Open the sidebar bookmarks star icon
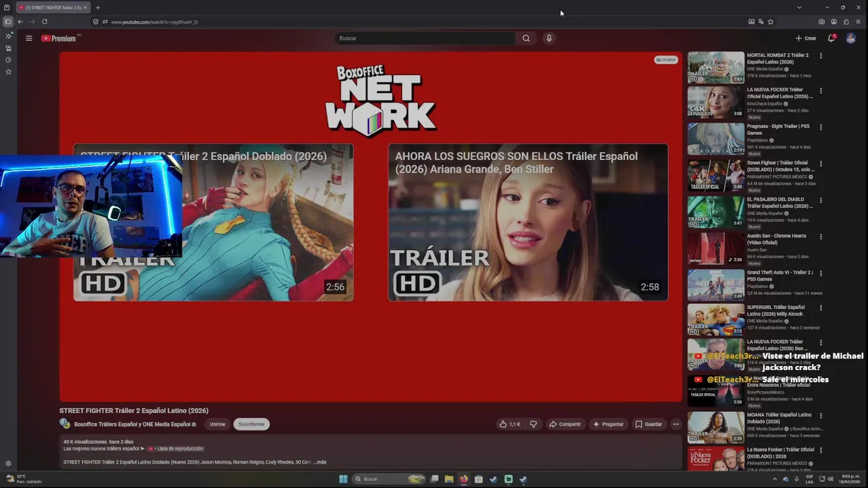Screen dimensions: 868x488 [8, 71]
